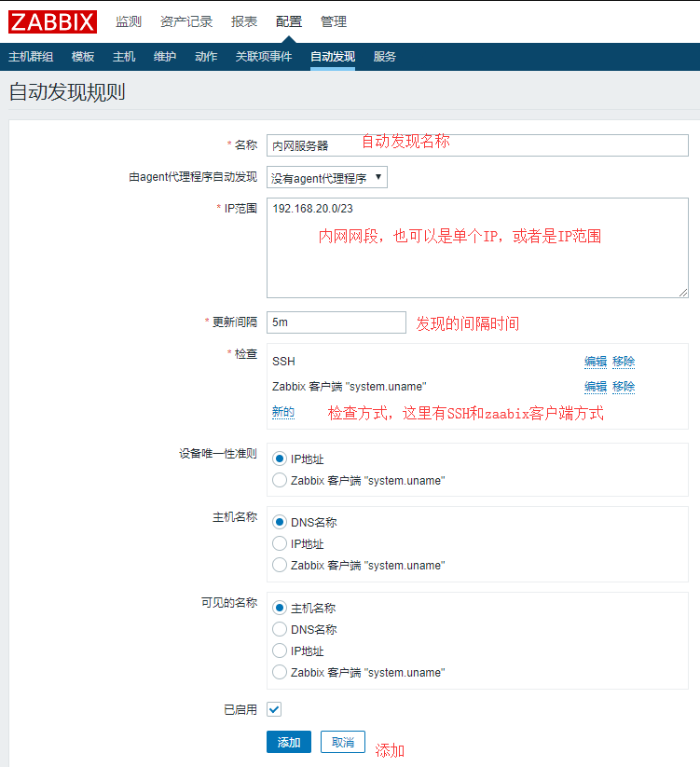
Task: Select IP地址 under 设备唯一性准则
Action: [279, 459]
